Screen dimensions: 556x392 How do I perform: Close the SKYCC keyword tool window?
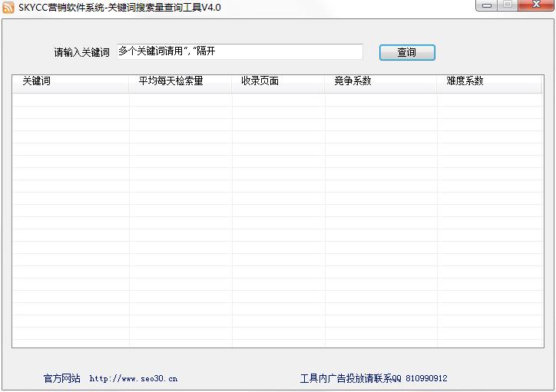click(535, 6)
